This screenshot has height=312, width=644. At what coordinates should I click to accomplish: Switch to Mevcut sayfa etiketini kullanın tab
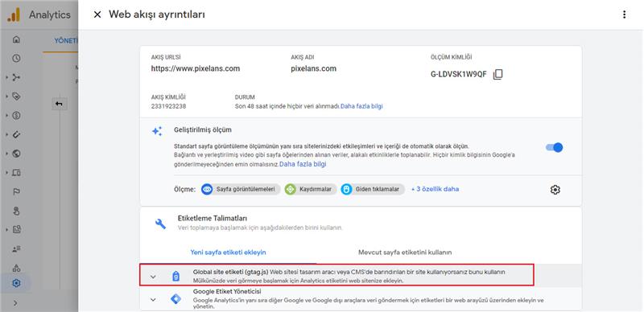pos(405,252)
